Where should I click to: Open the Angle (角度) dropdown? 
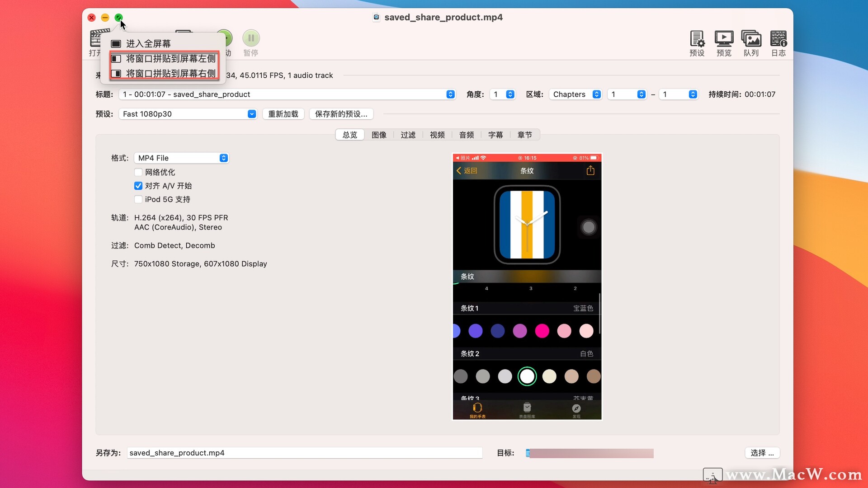click(502, 94)
